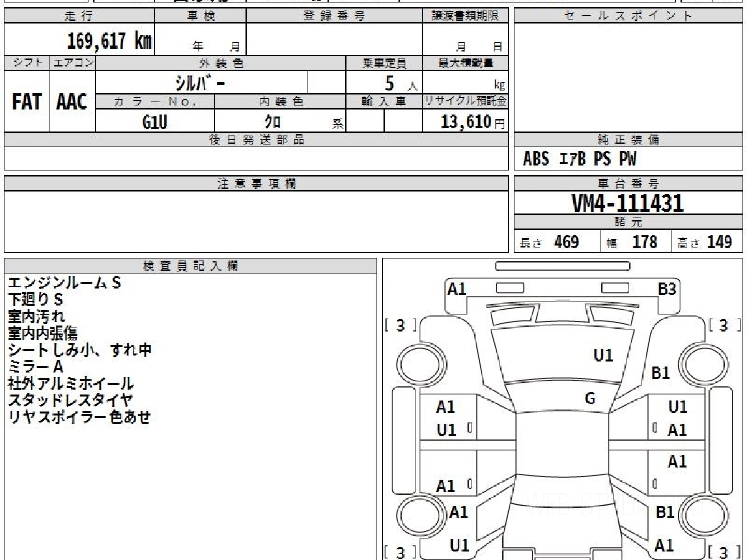Select the ミラー A note line

(x=35, y=367)
